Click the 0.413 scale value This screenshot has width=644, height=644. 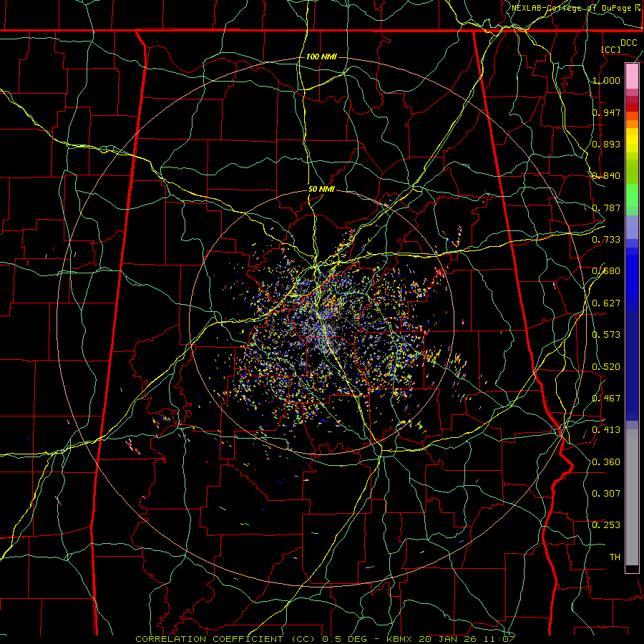(x=606, y=430)
